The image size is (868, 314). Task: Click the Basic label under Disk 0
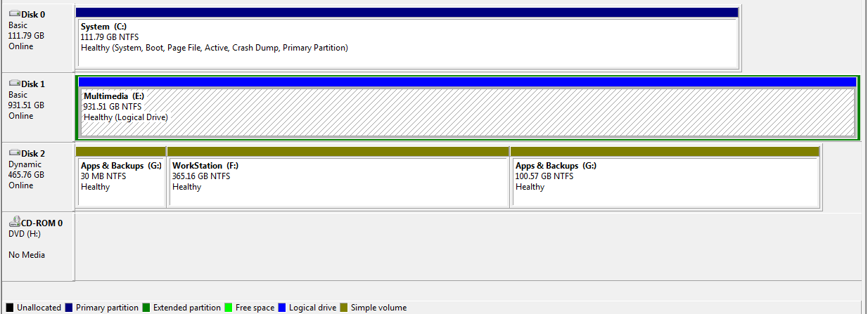coord(18,25)
